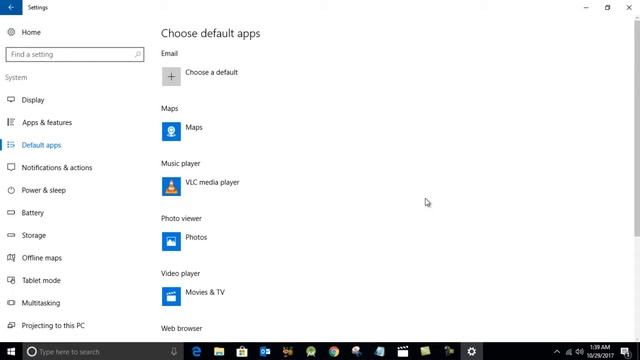640x360 pixels.
Task: Click 'Type here to search' taskbar box
Action: pyautogui.click(x=103, y=351)
